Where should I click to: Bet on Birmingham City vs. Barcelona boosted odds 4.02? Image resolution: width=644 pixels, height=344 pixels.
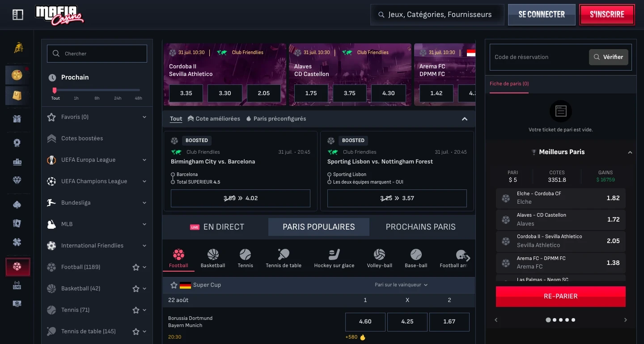[x=241, y=198]
